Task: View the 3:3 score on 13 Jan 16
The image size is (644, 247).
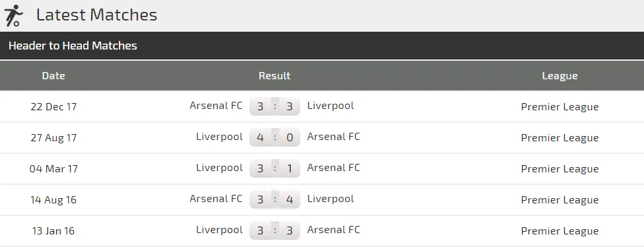Action: [x=274, y=230]
